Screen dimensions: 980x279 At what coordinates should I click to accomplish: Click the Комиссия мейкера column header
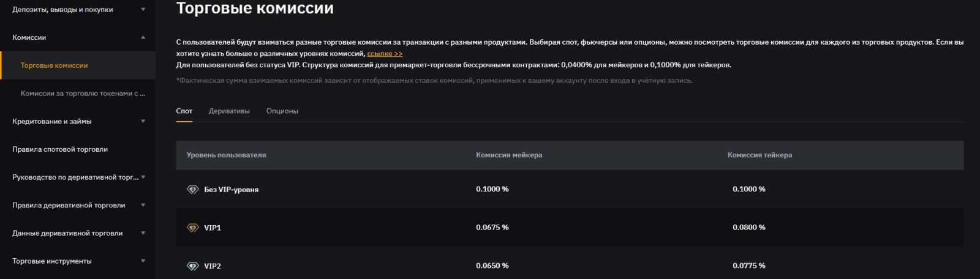coord(509,155)
